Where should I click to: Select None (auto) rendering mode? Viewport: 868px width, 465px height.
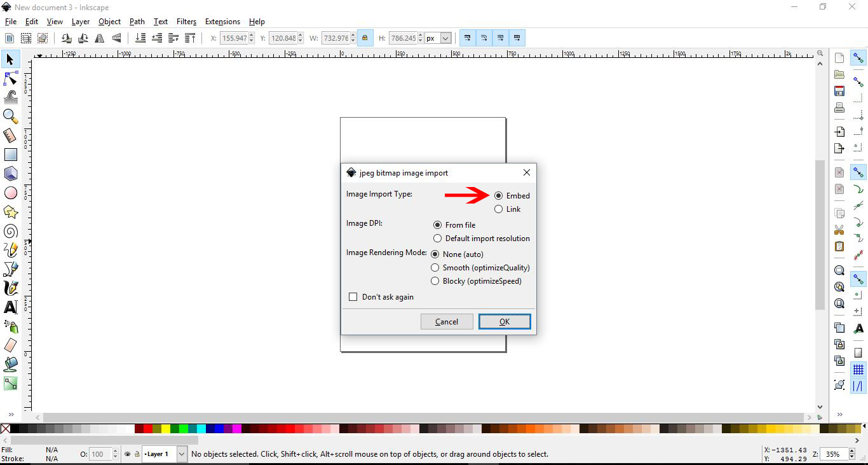click(435, 254)
